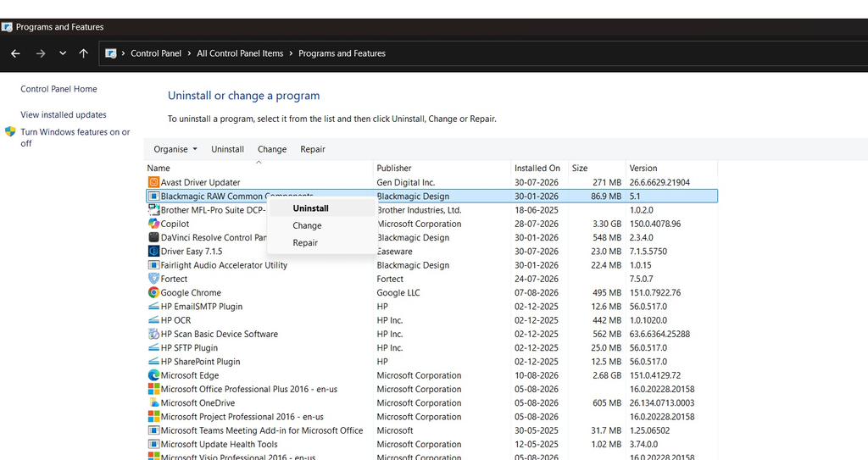Click Change in the toolbar
This screenshot has width=868, height=460.
(x=272, y=149)
